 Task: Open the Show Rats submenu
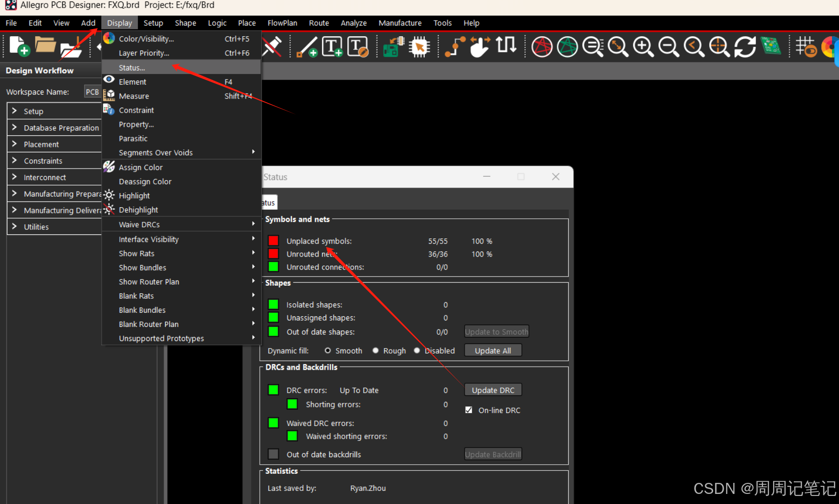181,254
